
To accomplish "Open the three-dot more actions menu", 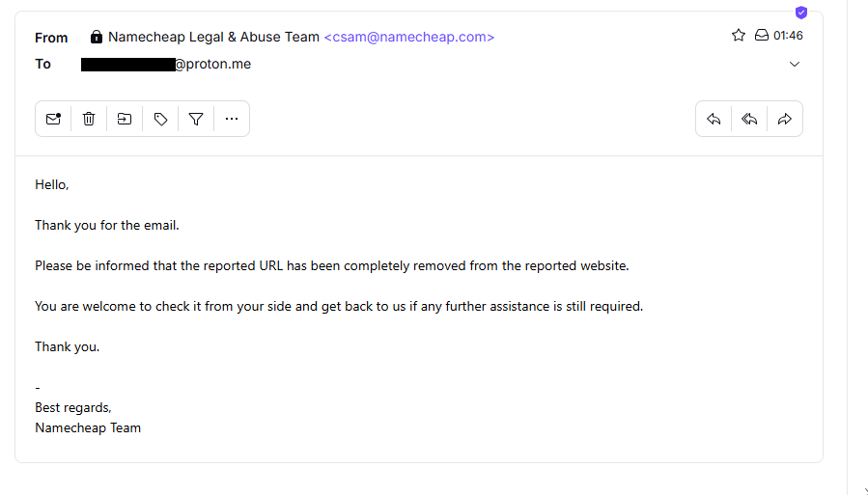I will coord(232,119).
